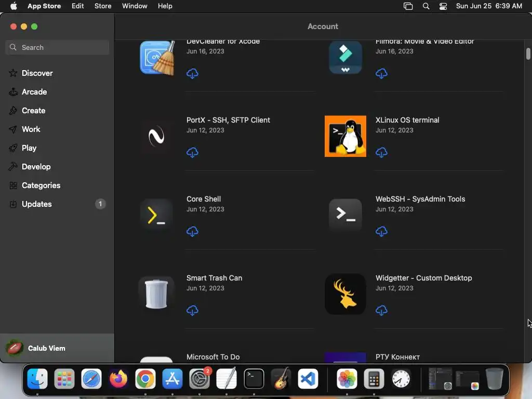
Task: Open the Edit menu
Action: (x=78, y=6)
